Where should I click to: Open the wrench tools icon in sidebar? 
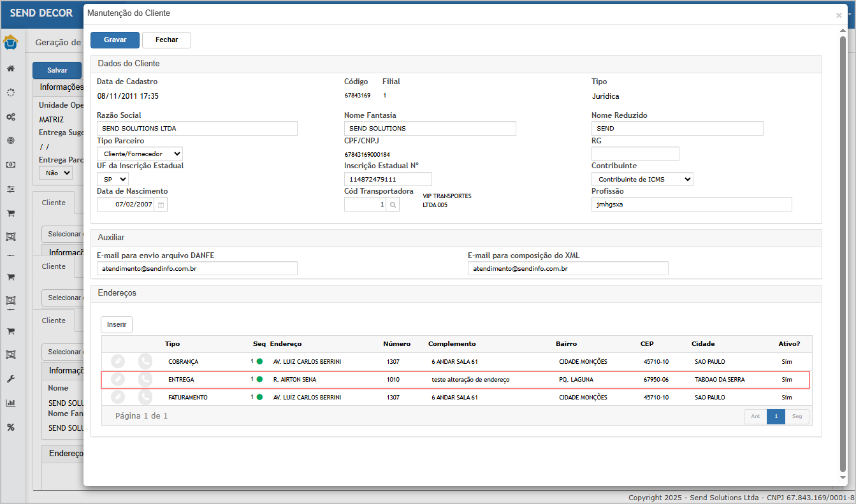(11, 379)
